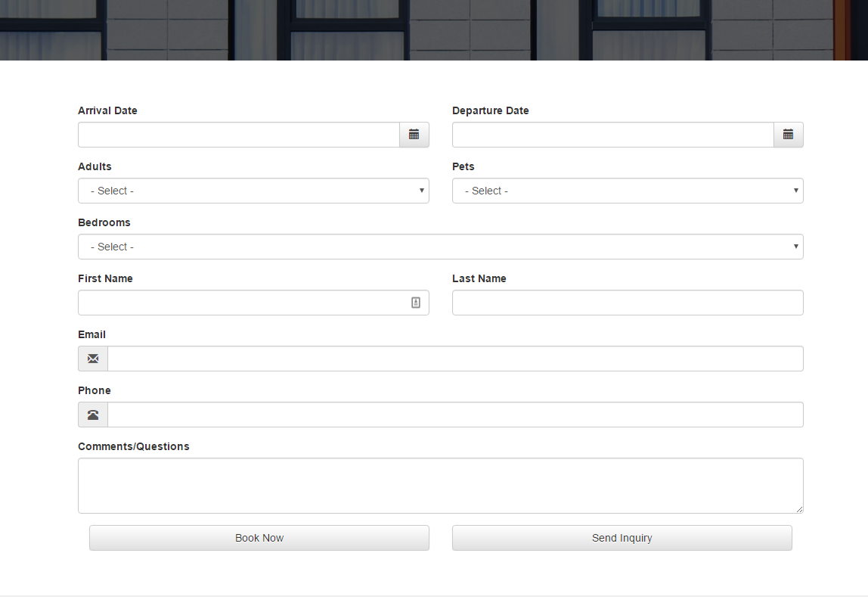Click the contact autofill icon in First Name
The height and width of the screenshot is (612, 868).
coord(415,303)
